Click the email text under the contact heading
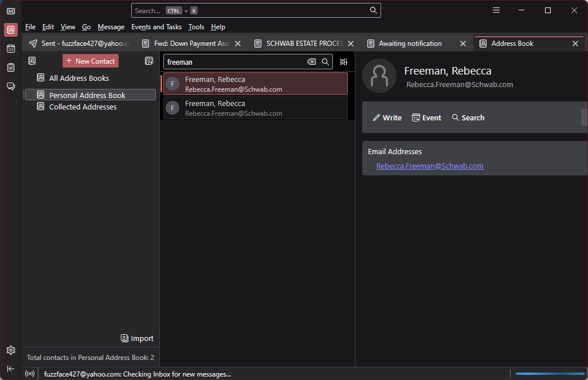 pos(460,85)
